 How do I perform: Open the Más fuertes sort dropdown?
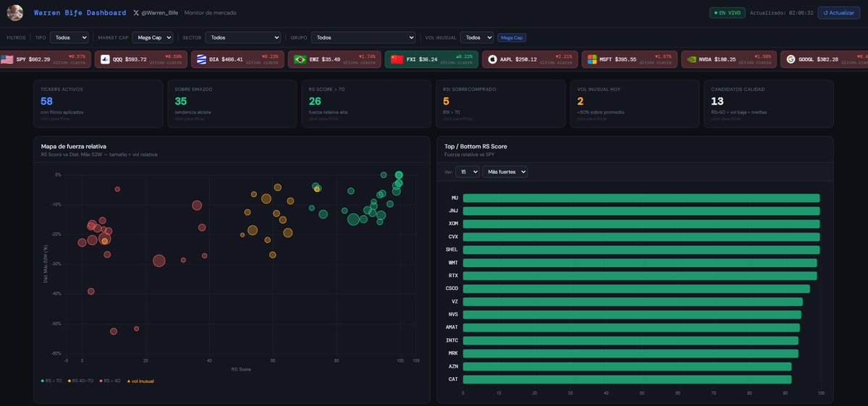[505, 172]
